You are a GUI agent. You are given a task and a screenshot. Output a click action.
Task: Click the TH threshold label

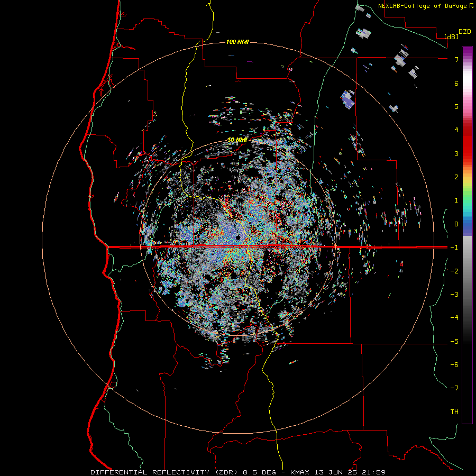click(x=454, y=411)
